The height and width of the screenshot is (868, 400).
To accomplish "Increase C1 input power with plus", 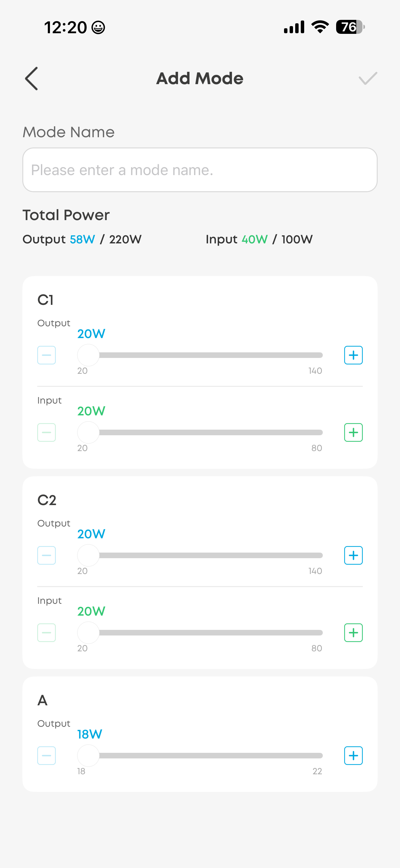I will 353,432.
